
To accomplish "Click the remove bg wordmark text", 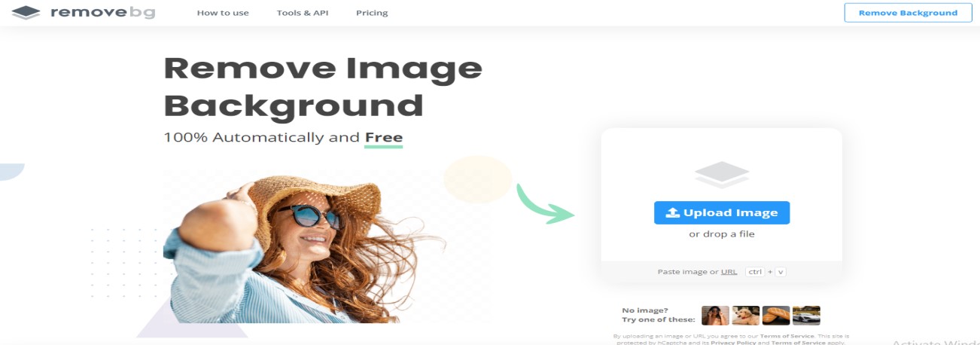I will pyautogui.click(x=102, y=13).
